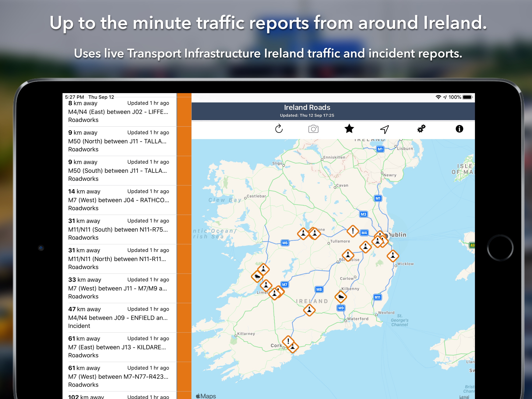Open M7 (West) J04 RATHCO roadworks report

(120, 200)
